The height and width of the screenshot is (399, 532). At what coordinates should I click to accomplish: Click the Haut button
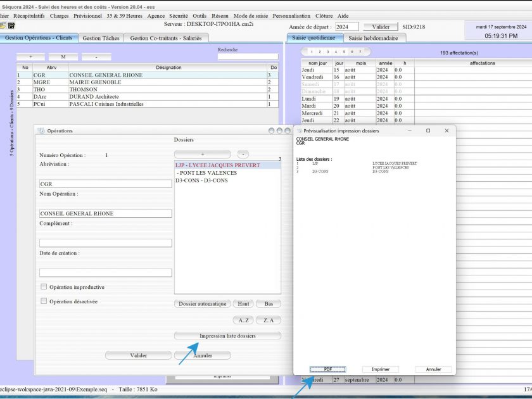243,303
